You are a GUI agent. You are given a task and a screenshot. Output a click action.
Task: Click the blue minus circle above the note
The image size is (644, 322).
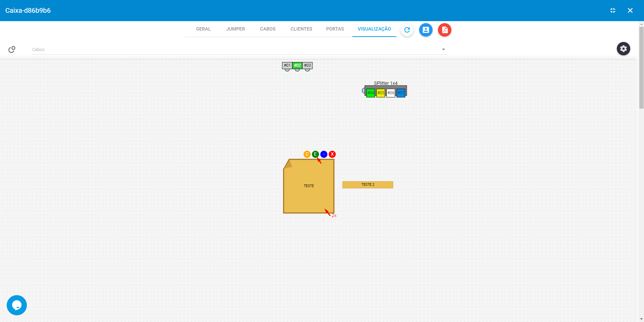pyautogui.click(x=324, y=154)
